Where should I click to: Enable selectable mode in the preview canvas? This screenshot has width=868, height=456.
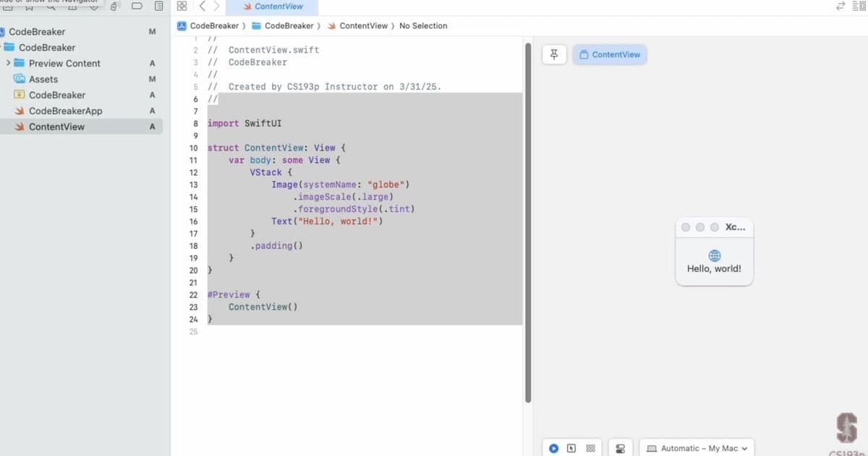[x=571, y=447]
